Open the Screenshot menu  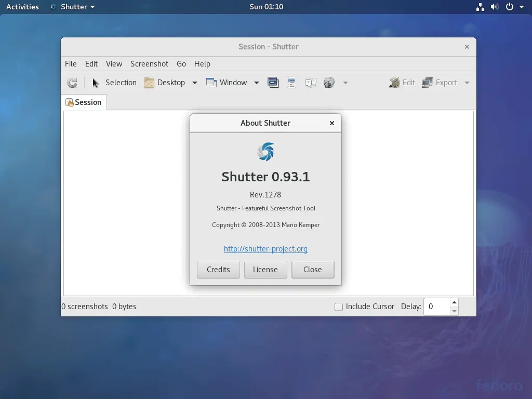[149, 64]
